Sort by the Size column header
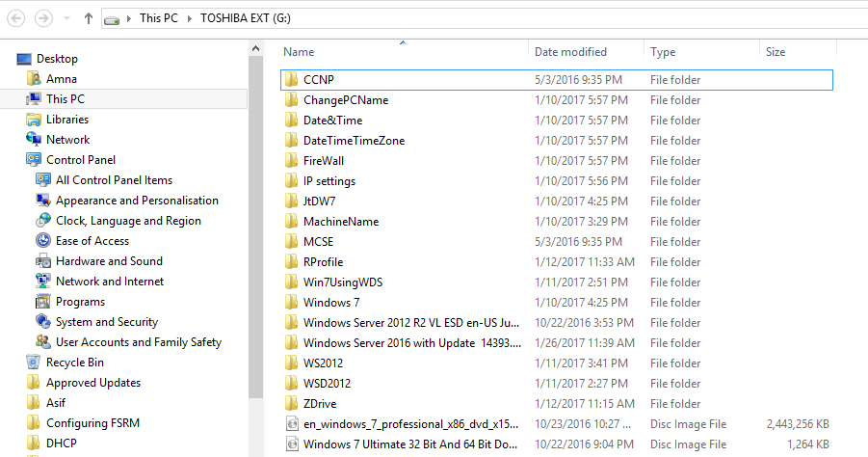The width and height of the screenshot is (868, 457). point(776,51)
